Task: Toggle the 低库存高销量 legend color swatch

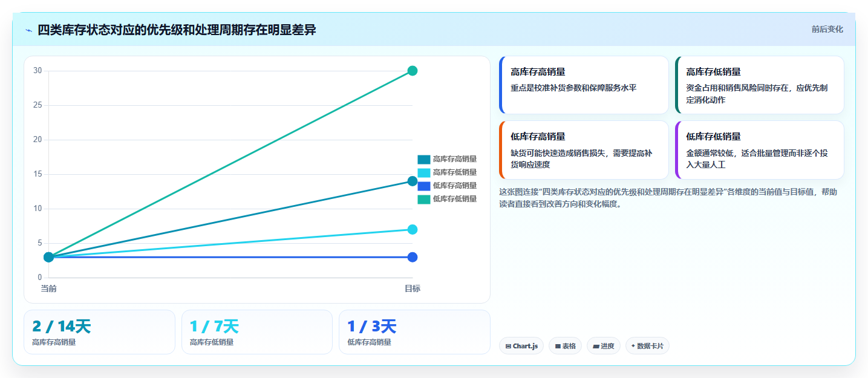Action: pos(423,186)
